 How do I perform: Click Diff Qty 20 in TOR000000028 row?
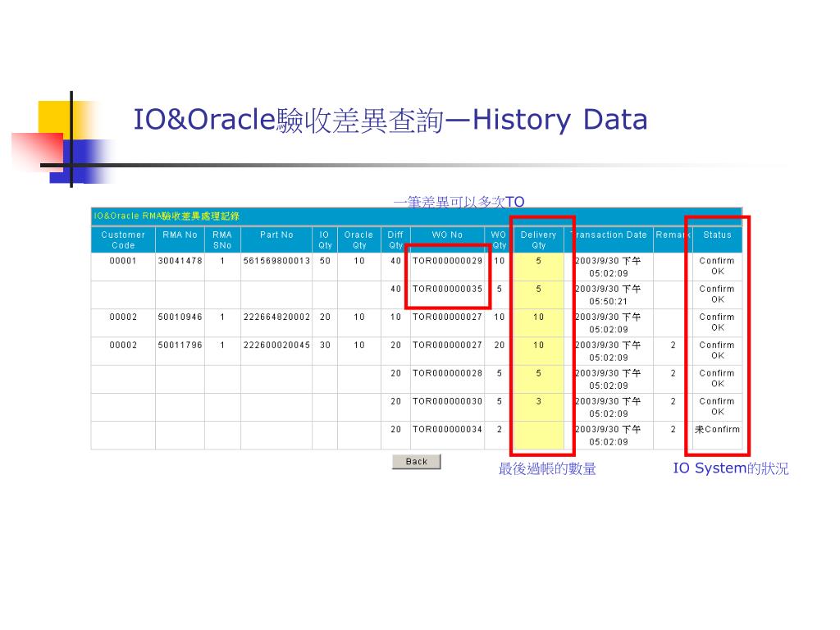coord(395,373)
